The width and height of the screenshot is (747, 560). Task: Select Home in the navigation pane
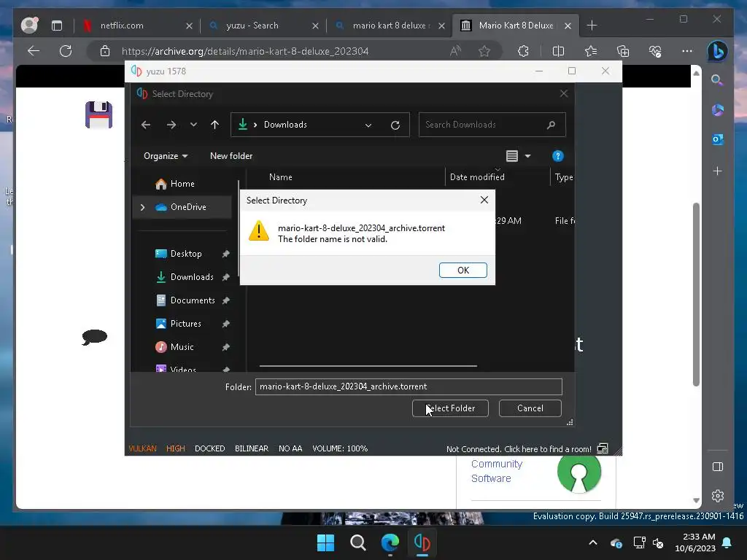[182, 184]
